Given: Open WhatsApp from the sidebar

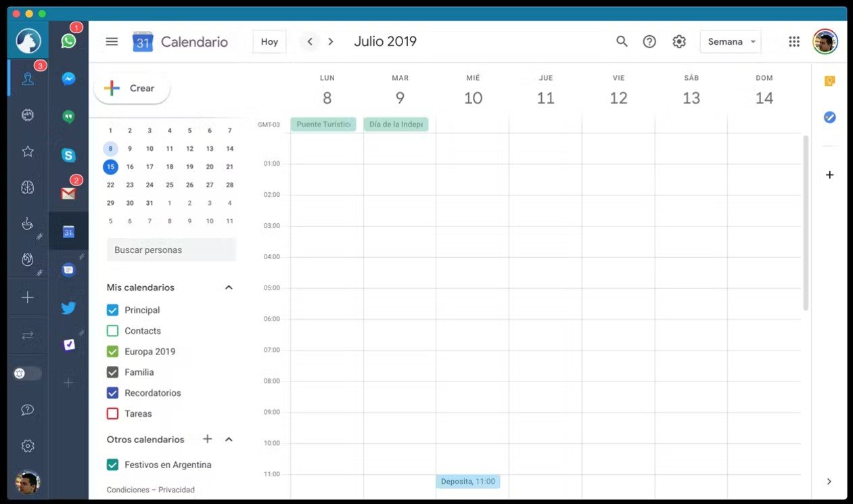Looking at the screenshot, I should click(68, 41).
